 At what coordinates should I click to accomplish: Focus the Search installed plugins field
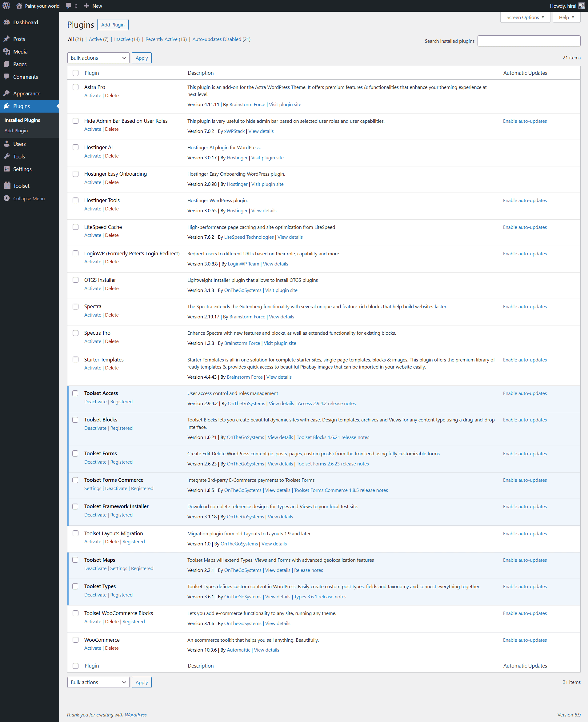pos(528,41)
